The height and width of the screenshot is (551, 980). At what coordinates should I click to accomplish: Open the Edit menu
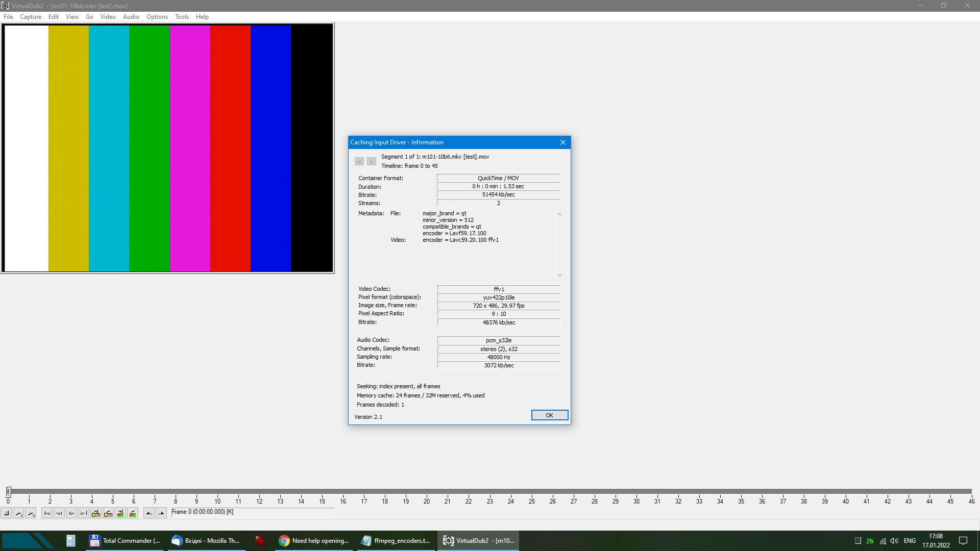point(54,16)
